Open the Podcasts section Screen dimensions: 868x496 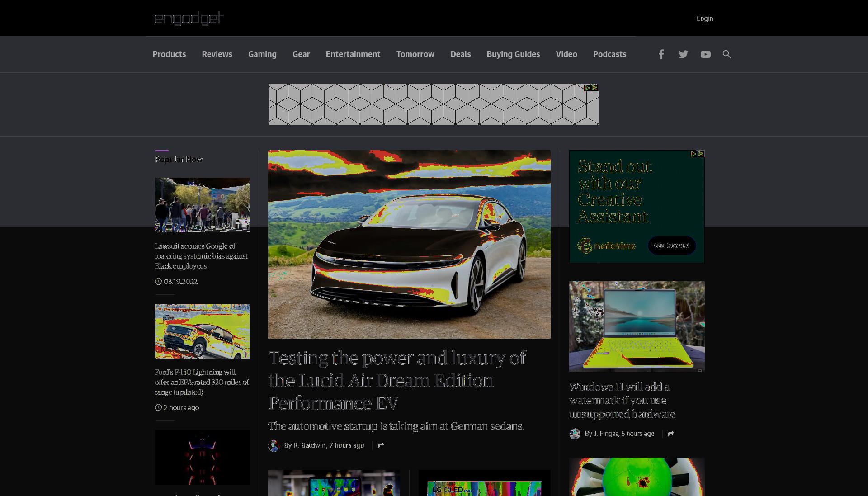[x=609, y=54]
